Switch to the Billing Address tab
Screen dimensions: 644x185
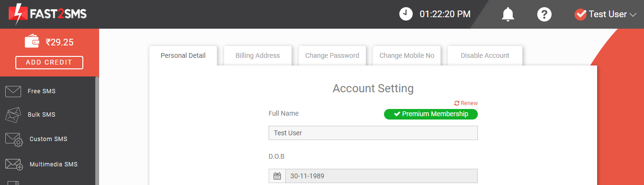point(258,55)
